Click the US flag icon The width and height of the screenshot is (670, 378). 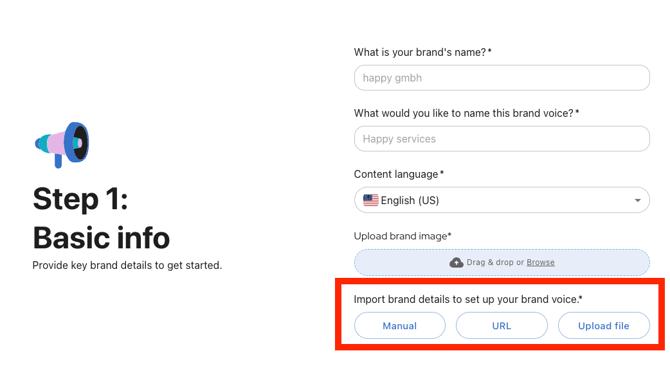click(x=370, y=200)
